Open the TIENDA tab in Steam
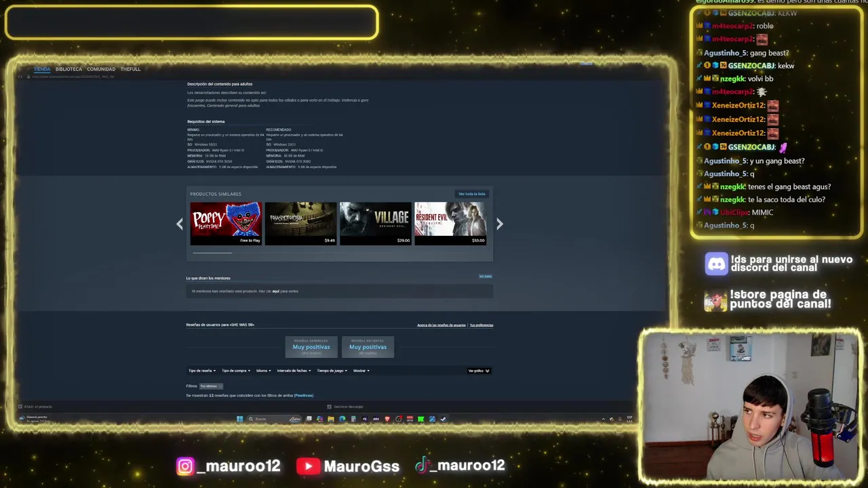The height and width of the screenshot is (488, 868). tap(42, 69)
